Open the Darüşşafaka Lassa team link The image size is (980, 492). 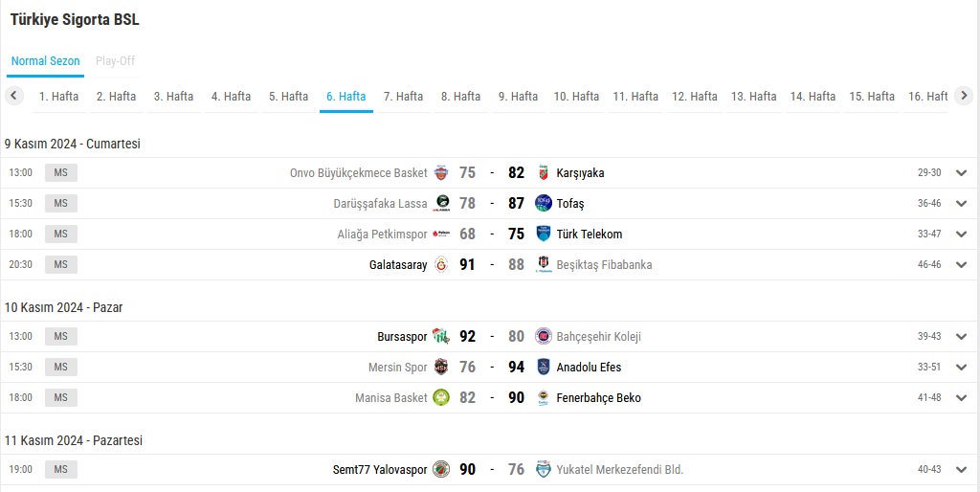pos(380,203)
